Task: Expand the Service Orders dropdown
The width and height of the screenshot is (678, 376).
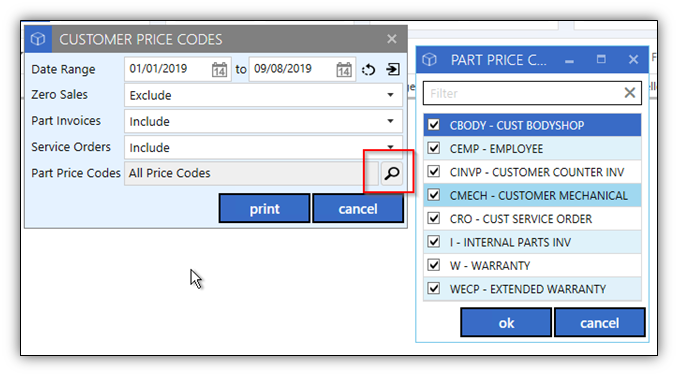Action: (x=390, y=147)
